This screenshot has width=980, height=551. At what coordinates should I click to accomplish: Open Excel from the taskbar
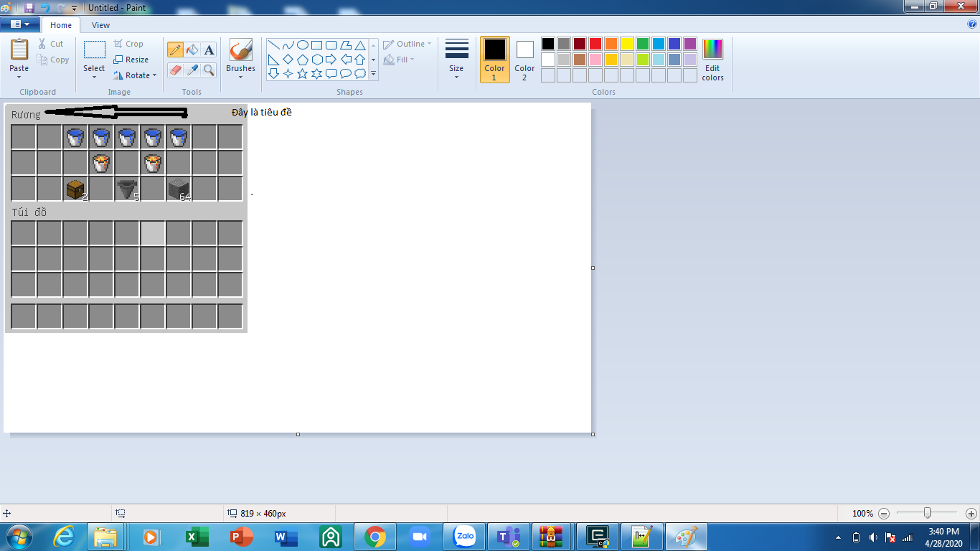(x=196, y=537)
